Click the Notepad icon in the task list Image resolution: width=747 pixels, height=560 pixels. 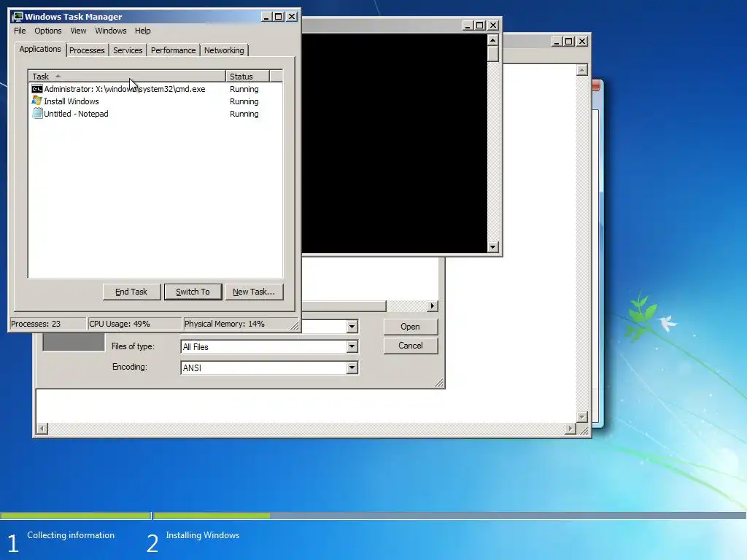[37, 113]
